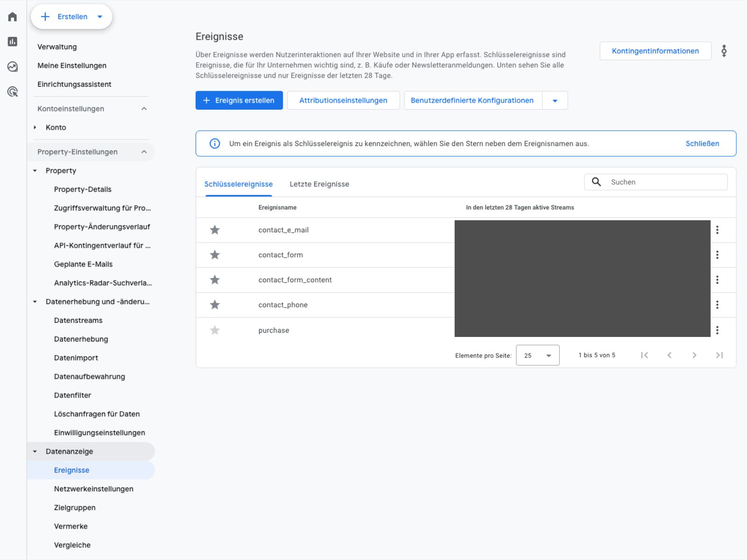Open the Erstellen dropdown arrow
This screenshot has height=560, width=747.
(x=99, y=17)
